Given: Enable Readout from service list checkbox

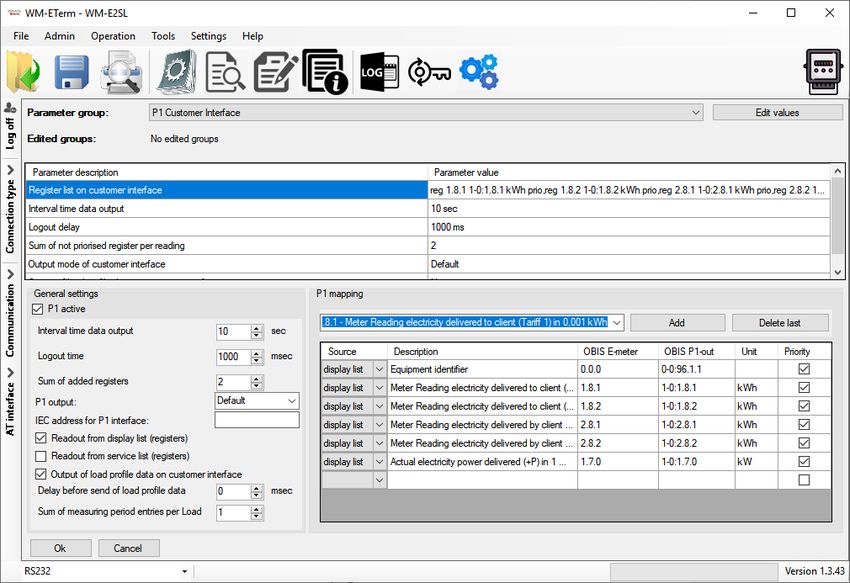Looking at the screenshot, I should (41, 456).
